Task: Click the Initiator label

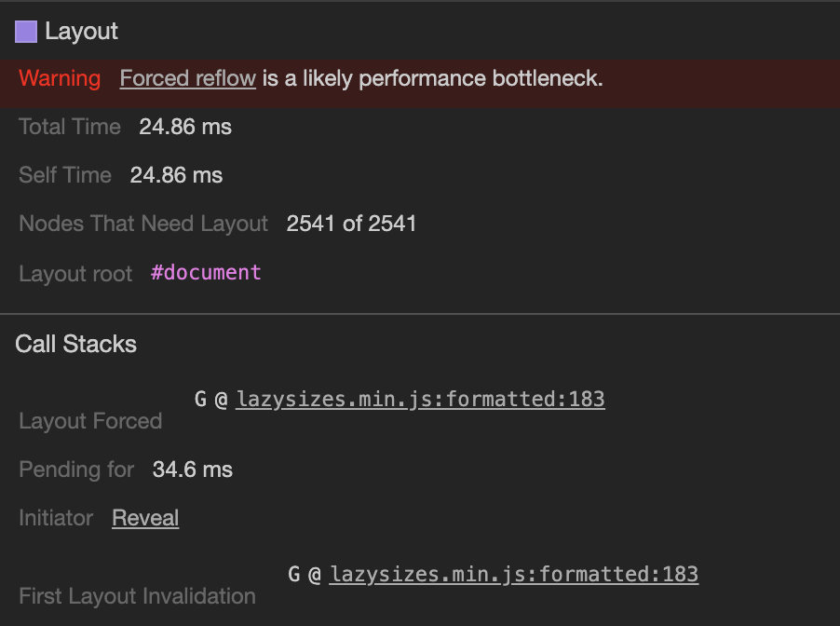Action: pyautogui.click(x=55, y=518)
